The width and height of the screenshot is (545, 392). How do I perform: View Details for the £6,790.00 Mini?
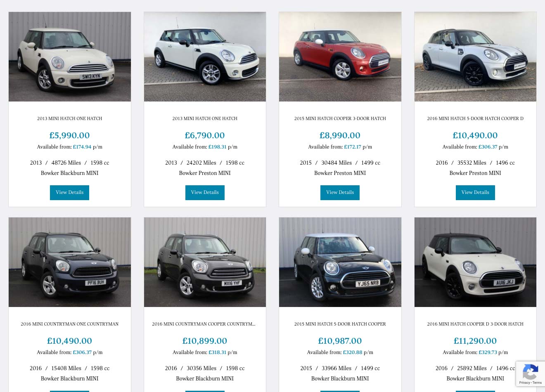(205, 193)
